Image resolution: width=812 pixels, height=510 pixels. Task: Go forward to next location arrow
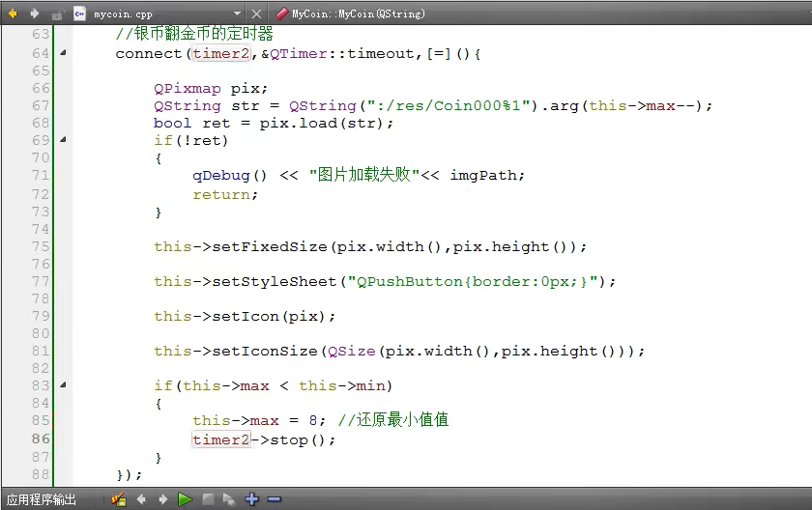[x=35, y=14]
